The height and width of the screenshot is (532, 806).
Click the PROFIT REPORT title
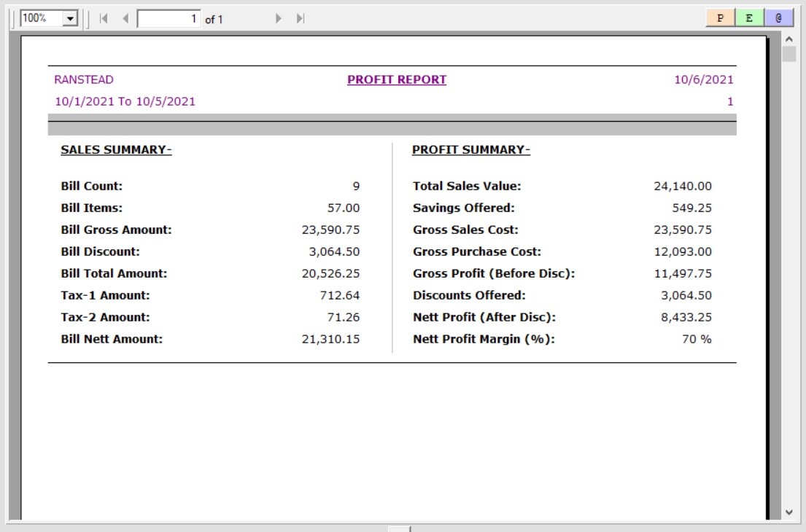(397, 79)
